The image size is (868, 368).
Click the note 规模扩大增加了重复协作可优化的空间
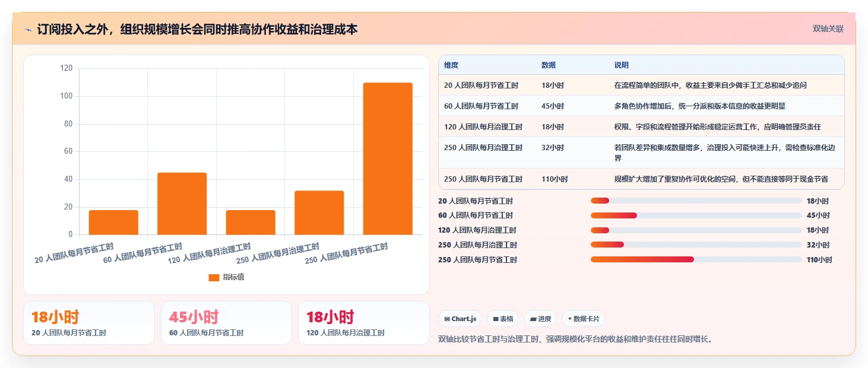click(721, 179)
